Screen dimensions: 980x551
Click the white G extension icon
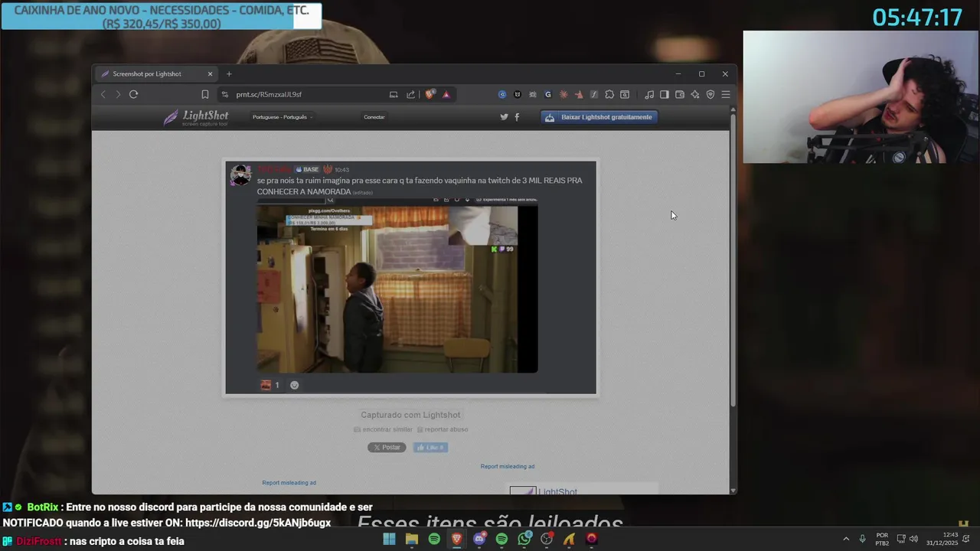coord(548,94)
